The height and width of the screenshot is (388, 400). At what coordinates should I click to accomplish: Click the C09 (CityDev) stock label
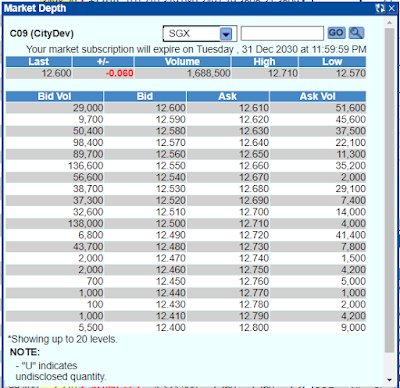pos(42,34)
